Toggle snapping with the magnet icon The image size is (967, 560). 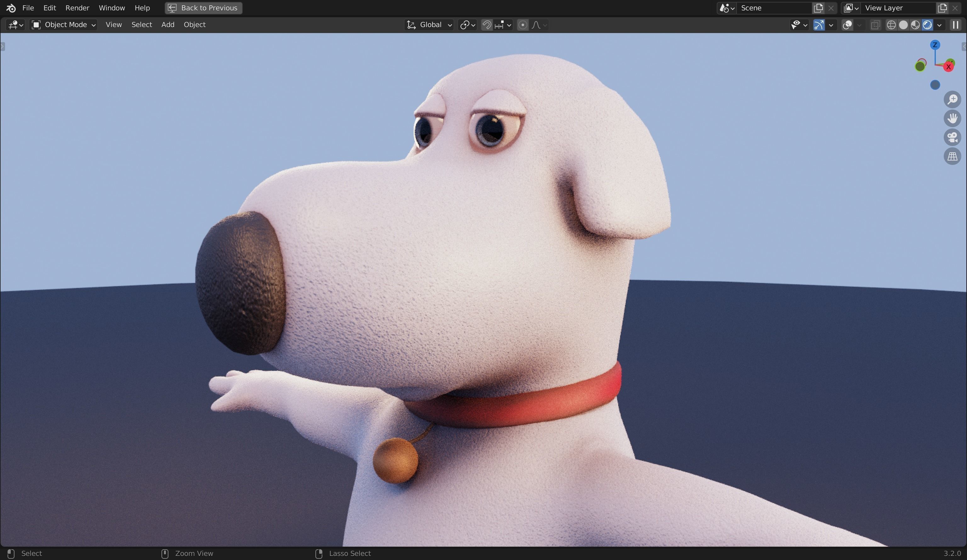tap(487, 25)
